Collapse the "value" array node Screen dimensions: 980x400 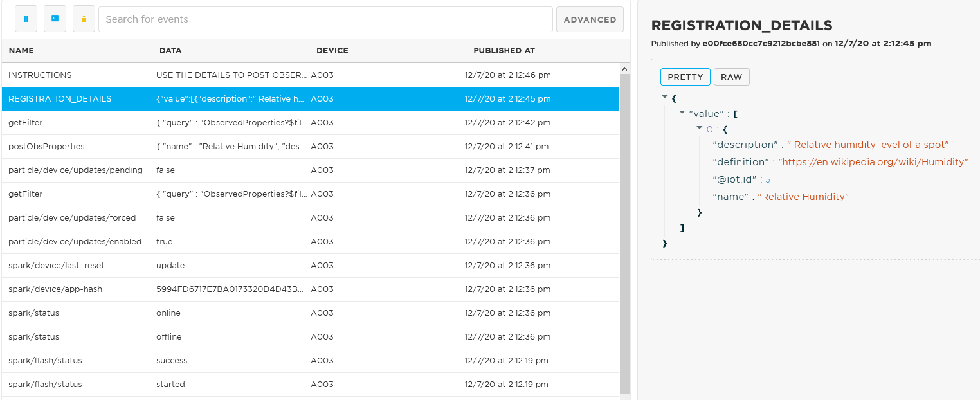click(x=682, y=113)
